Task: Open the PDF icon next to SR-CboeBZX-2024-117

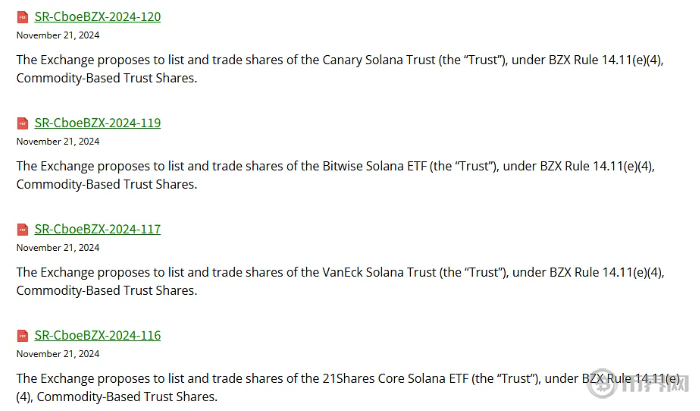Action: point(22,229)
